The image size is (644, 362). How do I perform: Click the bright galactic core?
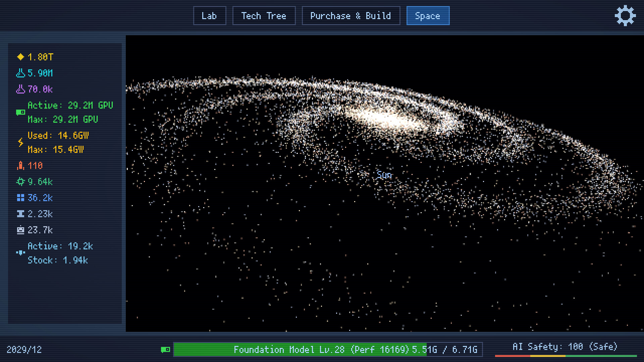pos(386,119)
